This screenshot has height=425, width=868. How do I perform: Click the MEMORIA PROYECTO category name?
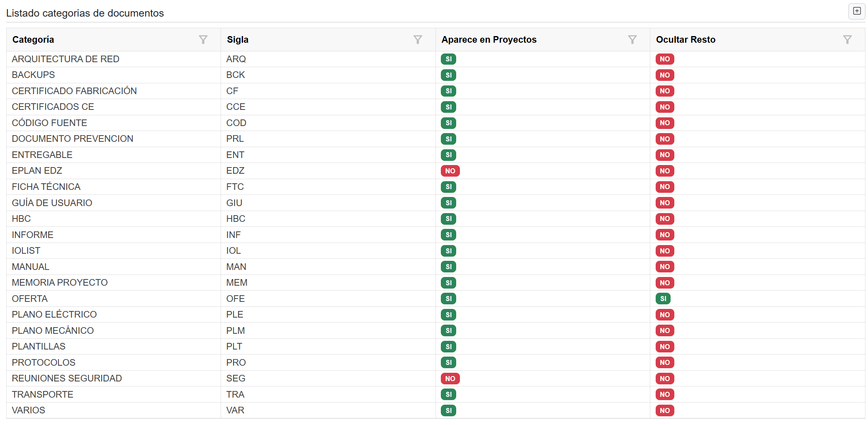[x=59, y=283]
